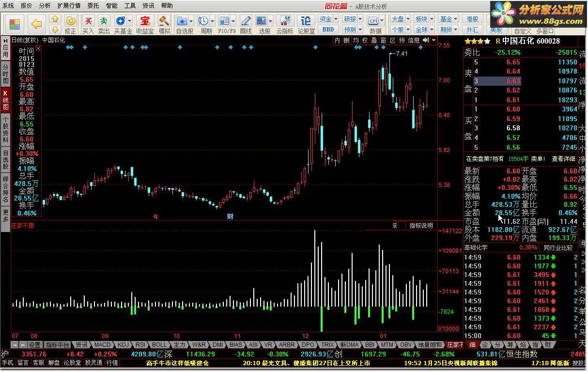Select the 分时图 sidebar tab

point(5,73)
